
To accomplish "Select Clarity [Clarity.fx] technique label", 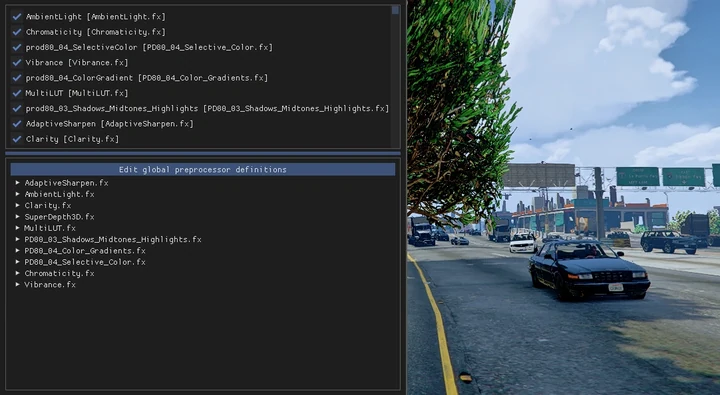I will (72, 139).
